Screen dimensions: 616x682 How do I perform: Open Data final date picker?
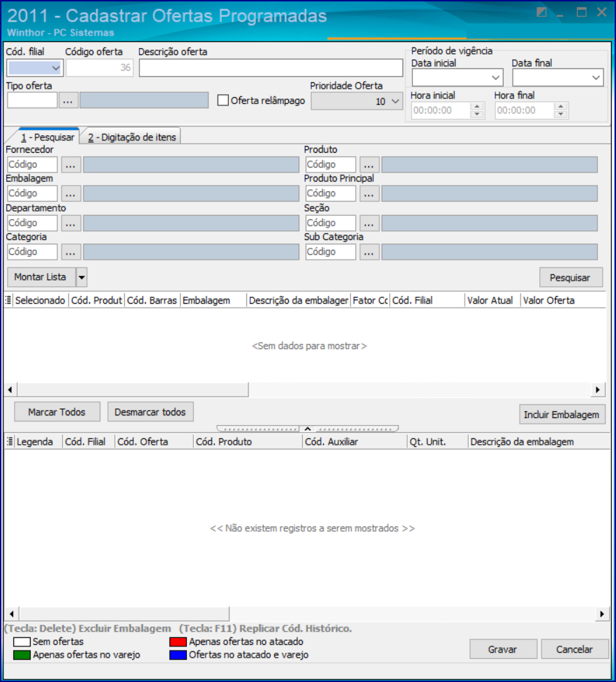[x=596, y=78]
